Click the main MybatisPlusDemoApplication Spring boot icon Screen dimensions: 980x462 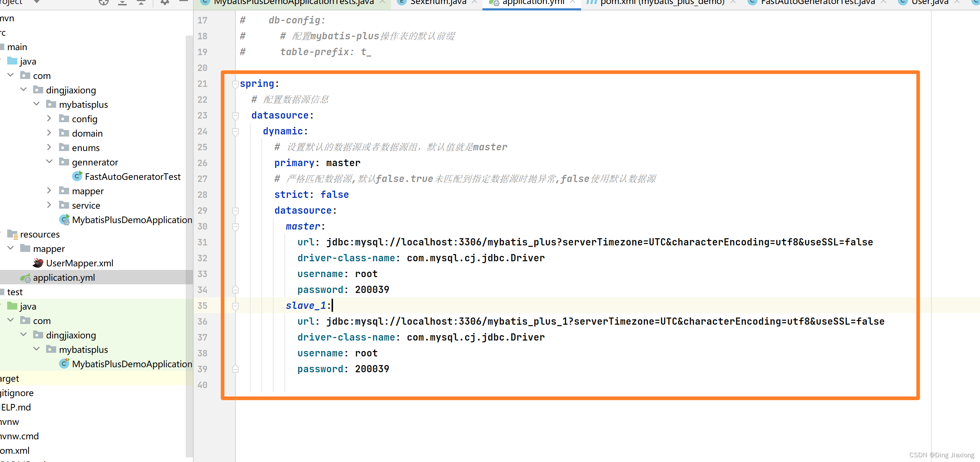coord(64,220)
